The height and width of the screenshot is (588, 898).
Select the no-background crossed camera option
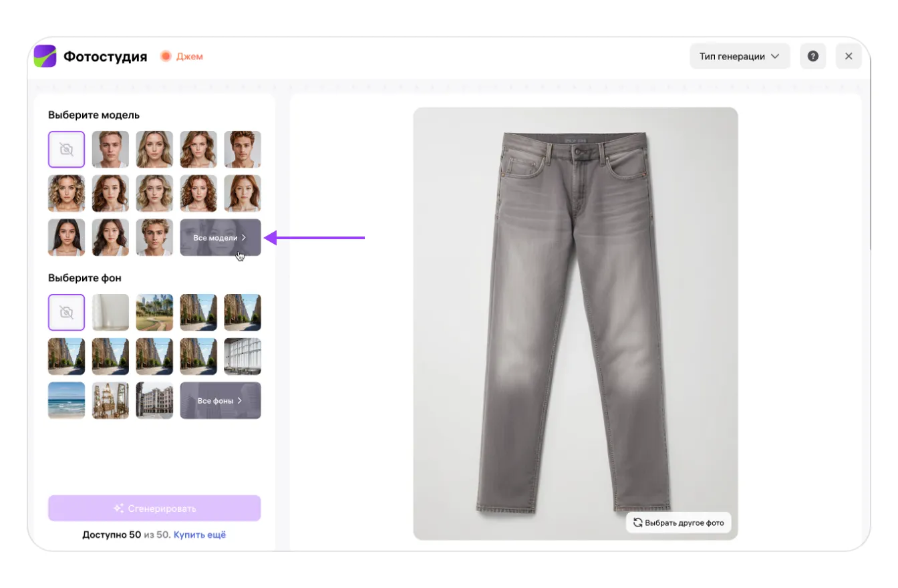click(x=66, y=312)
